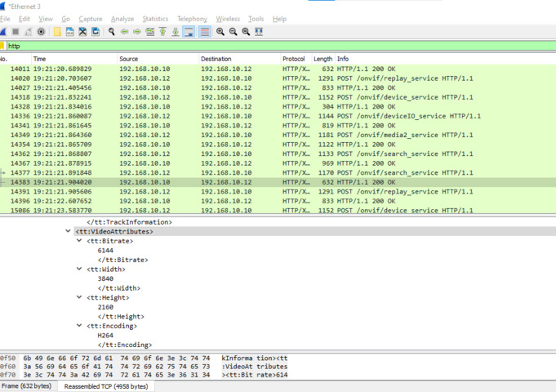Sort packets by the Destination column
Image resolution: width=556 pixels, height=392 pixels.
(x=216, y=60)
